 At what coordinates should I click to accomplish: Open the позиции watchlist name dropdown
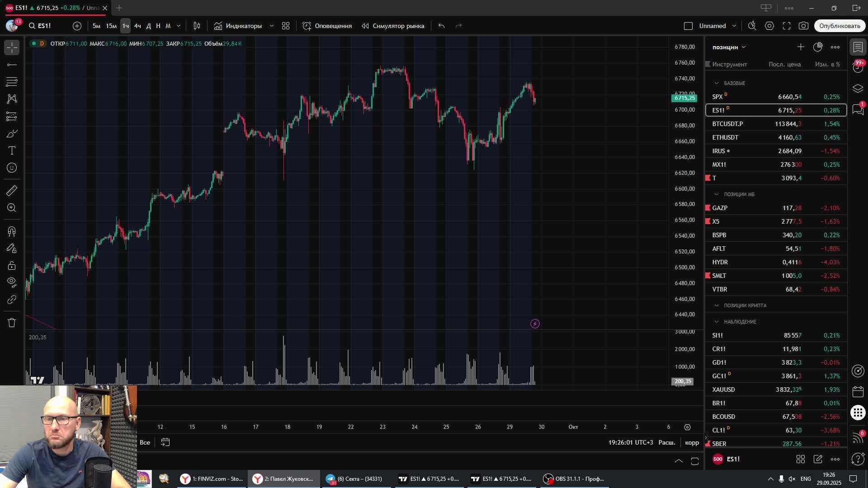[x=729, y=47]
